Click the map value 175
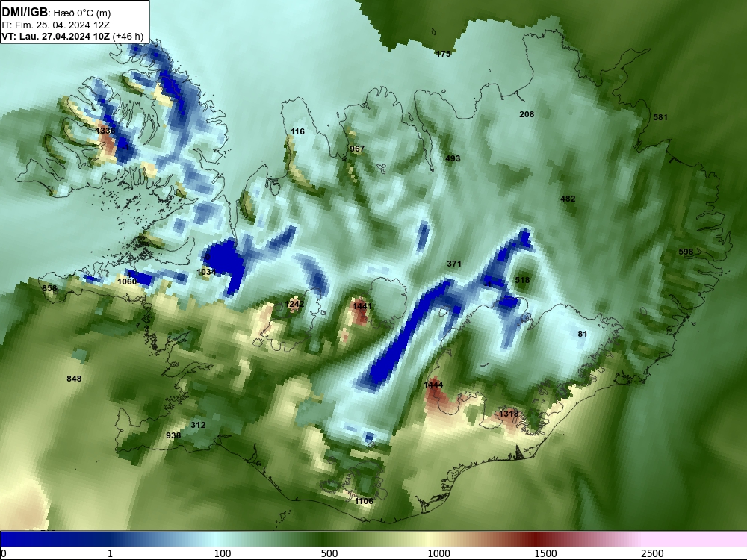The height and width of the screenshot is (560, 747). [x=443, y=54]
